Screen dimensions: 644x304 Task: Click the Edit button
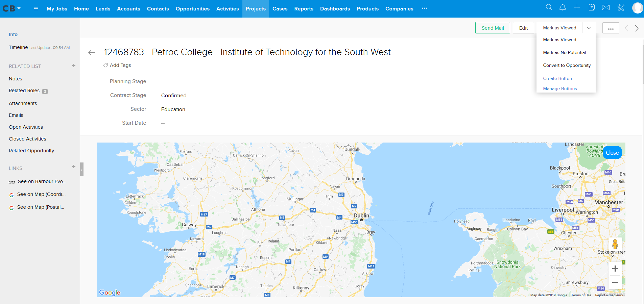point(523,28)
